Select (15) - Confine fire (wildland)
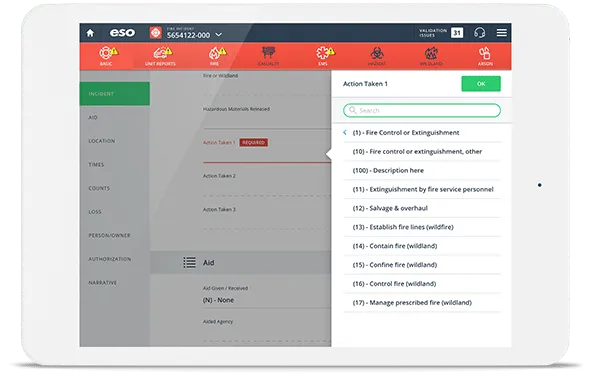Viewport: 602px width, 376px height. 422,265
